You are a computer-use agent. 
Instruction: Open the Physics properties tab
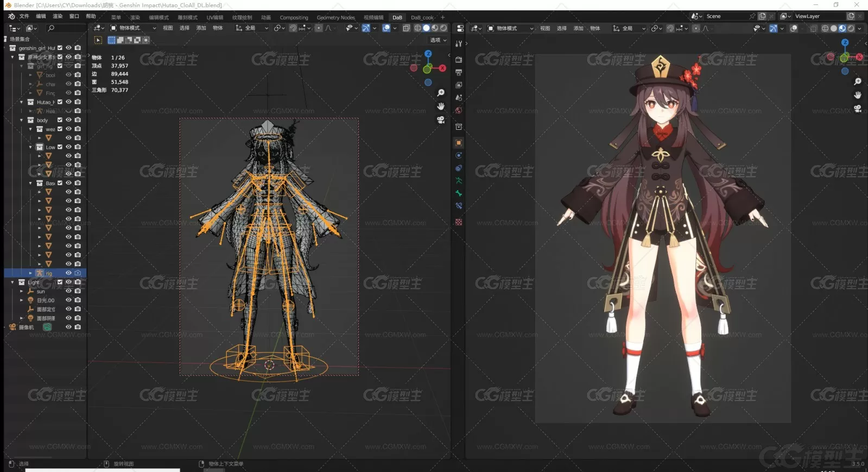coord(459,155)
